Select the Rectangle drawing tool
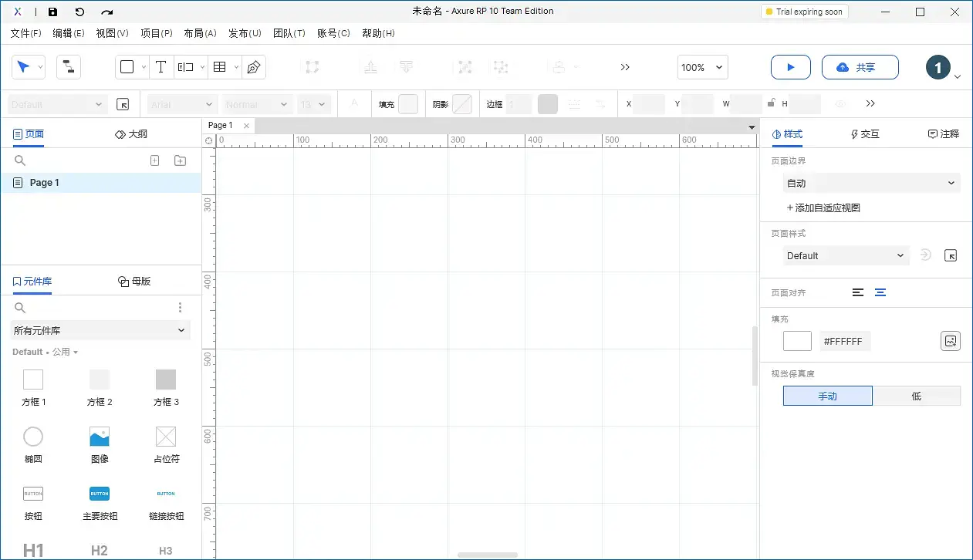 pyautogui.click(x=127, y=67)
